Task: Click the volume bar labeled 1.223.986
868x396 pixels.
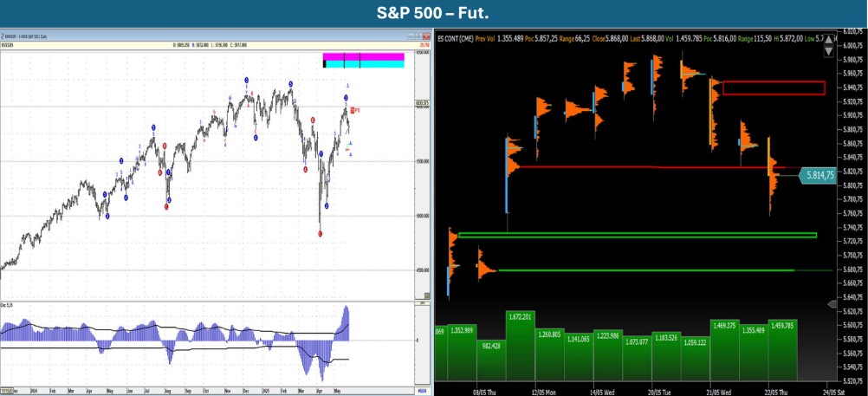Action: coord(608,355)
